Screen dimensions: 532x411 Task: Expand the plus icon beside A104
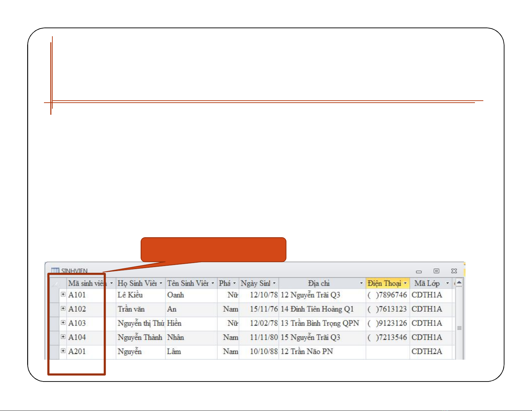tap(63, 337)
